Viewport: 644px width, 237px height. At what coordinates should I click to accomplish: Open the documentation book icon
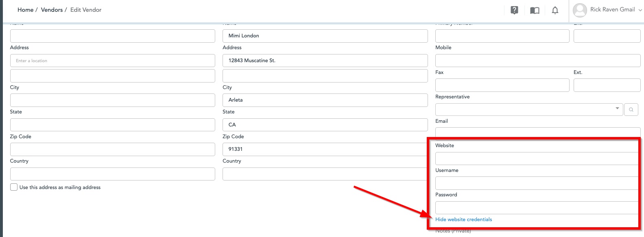[x=535, y=11]
